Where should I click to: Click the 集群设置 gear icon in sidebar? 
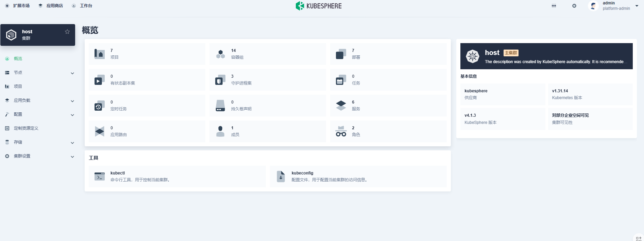click(x=7, y=156)
